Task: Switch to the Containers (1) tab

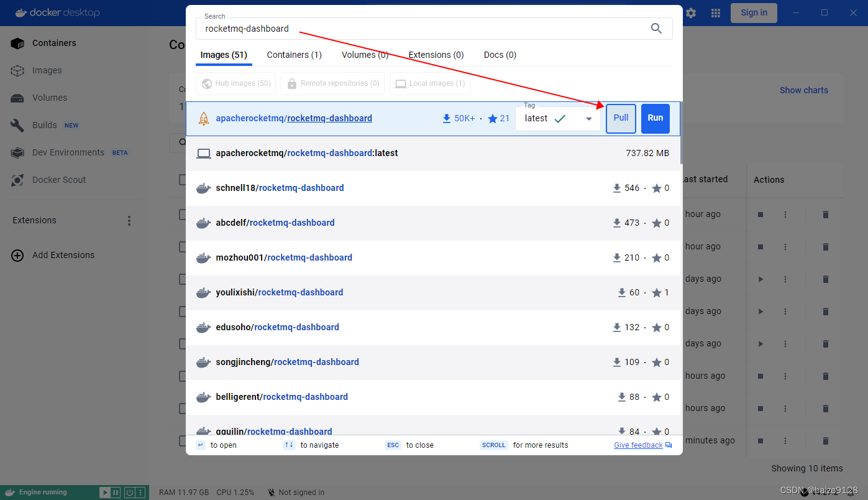Action: coord(295,55)
